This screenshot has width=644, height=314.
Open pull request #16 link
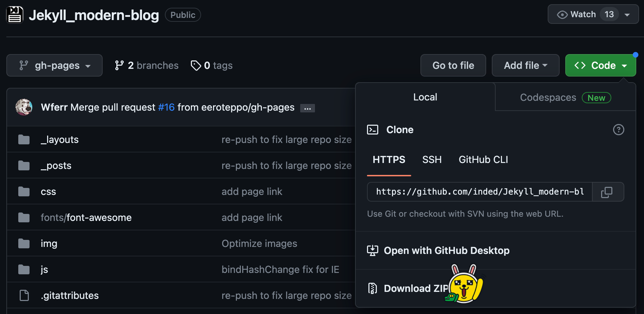(166, 107)
